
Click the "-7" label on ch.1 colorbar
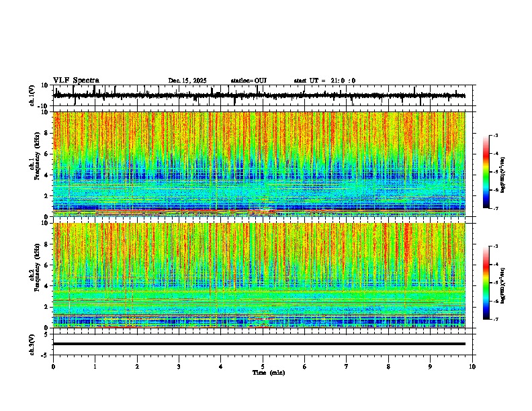(x=496, y=208)
